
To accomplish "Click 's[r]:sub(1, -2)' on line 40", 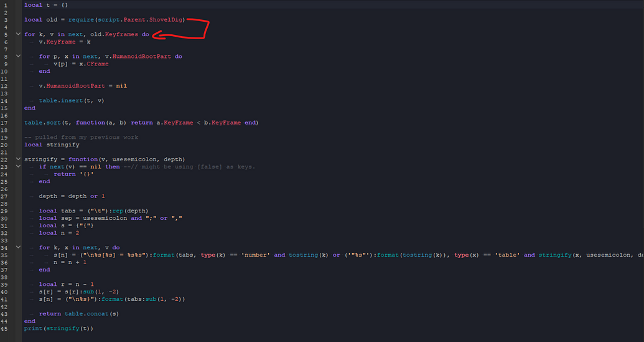I will [91, 292].
